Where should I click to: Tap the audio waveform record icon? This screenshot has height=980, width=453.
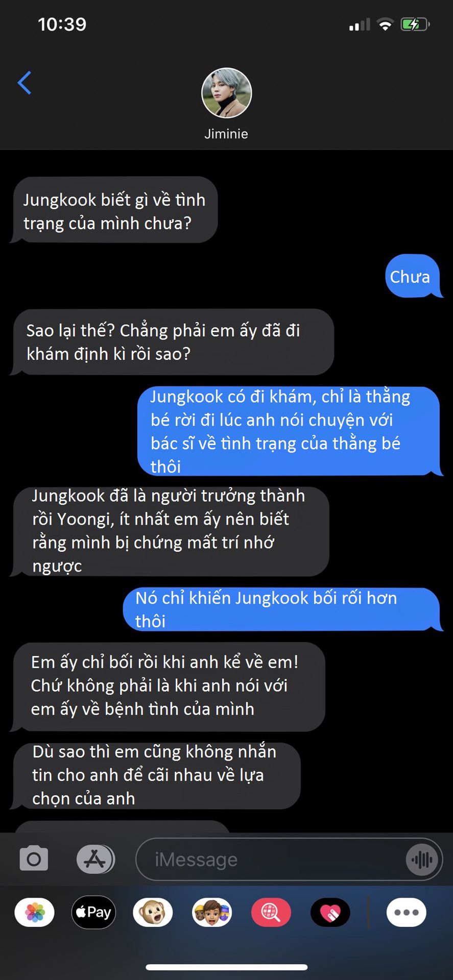[422, 860]
